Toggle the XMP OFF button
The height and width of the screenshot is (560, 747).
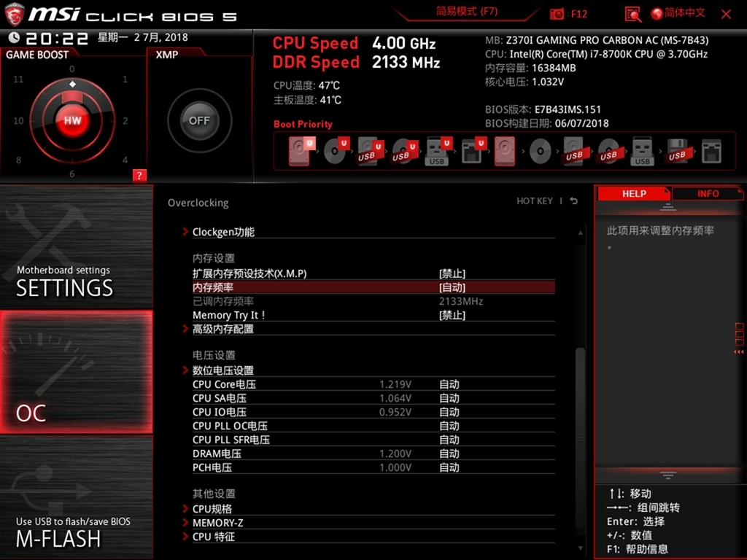(199, 120)
